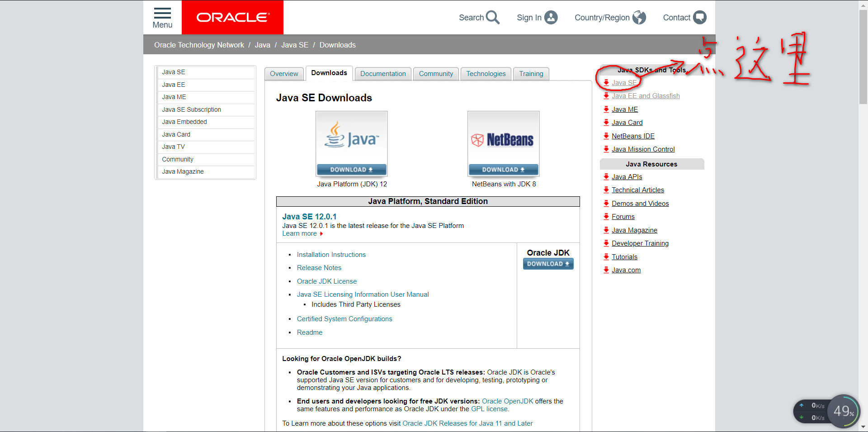Open the Overview tab
The image size is (868, 432).
284,74
